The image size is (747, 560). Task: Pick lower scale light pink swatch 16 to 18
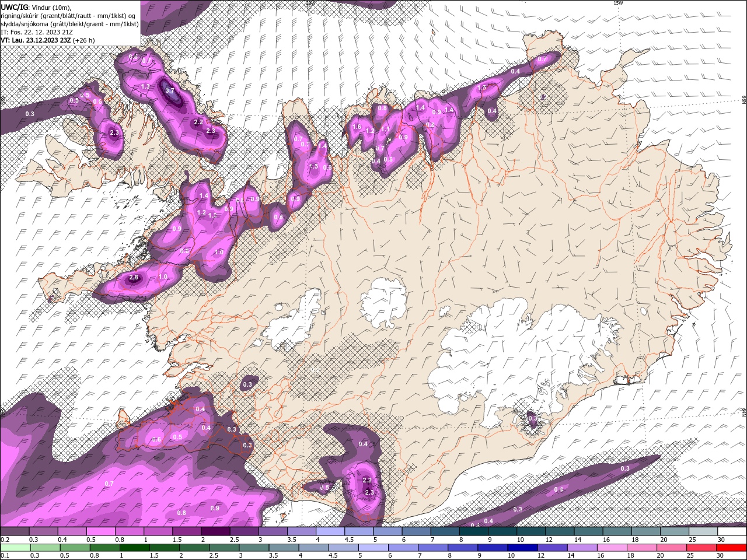(612, 548)
